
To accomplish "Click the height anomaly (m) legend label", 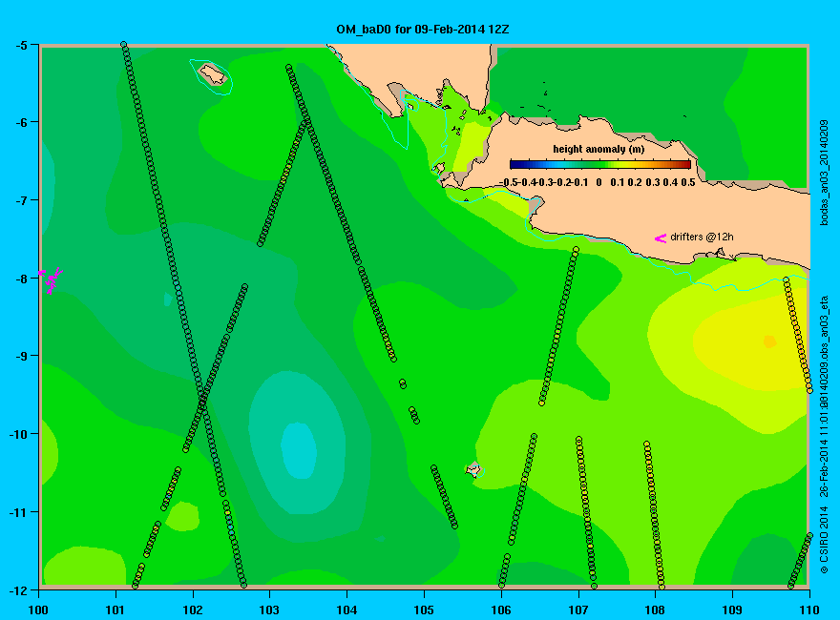I will tap(598, 150).
